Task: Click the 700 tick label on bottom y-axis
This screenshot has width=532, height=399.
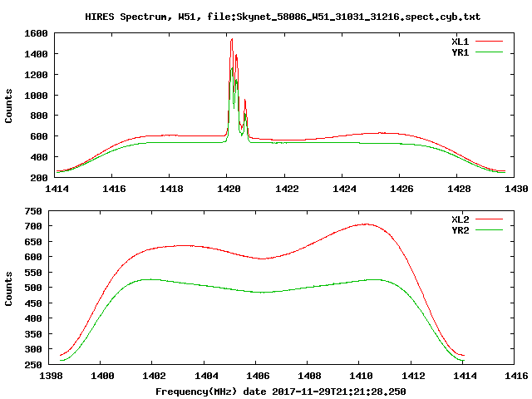Action: click(x=33, y=226)
